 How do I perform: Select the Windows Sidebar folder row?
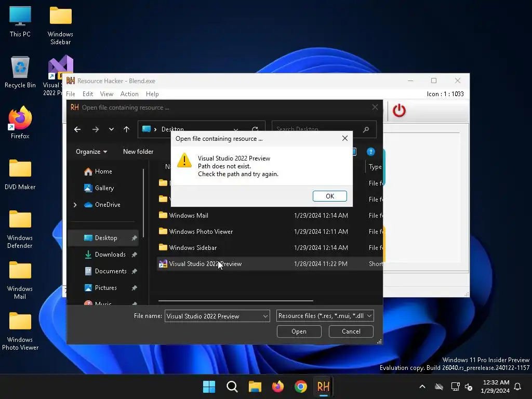tap(270, 248)
